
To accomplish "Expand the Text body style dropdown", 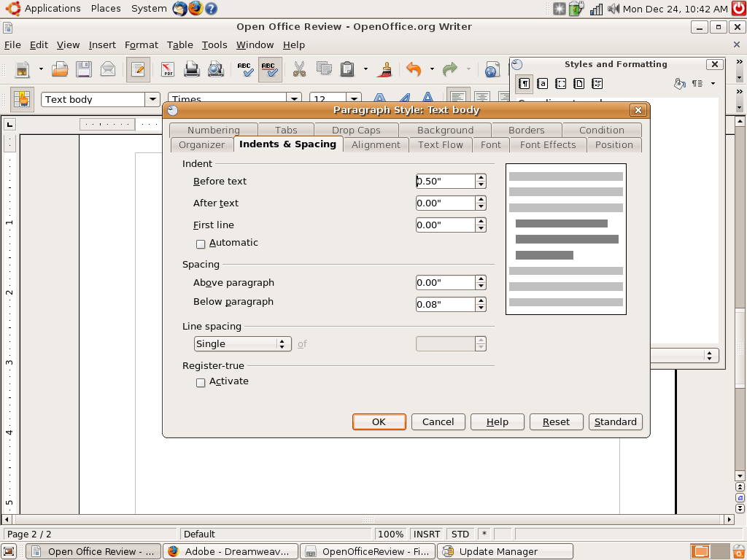I will [x=152, y=100].
